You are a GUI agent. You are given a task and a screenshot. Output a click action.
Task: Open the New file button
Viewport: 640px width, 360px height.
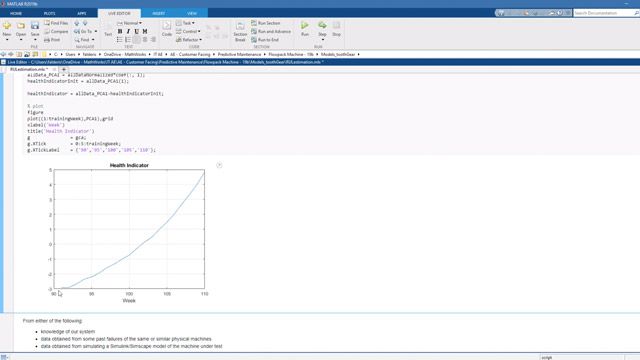pyautogui.click(x=7, y=29)
